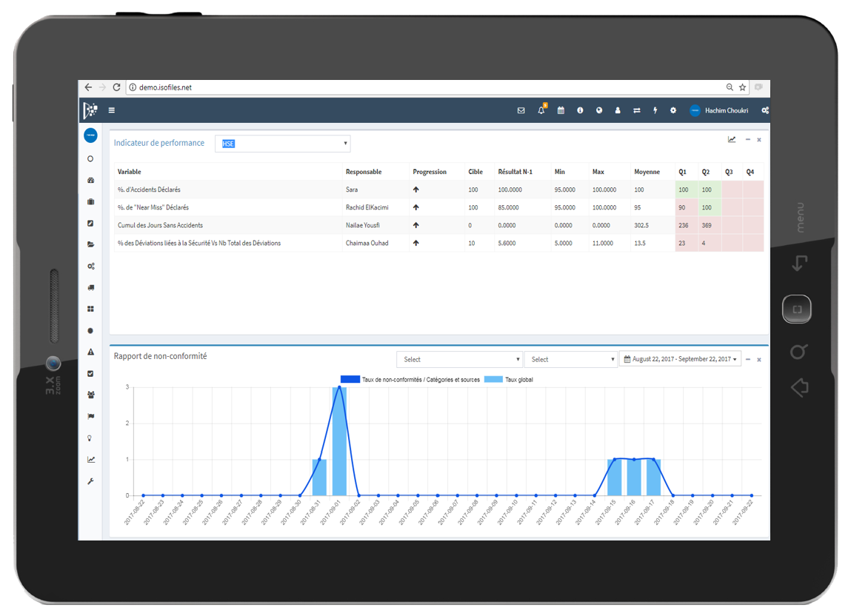851x616 pixels.
Task: Collapse the Indicateur de performance panel
Action: click(x=748, y=139)
